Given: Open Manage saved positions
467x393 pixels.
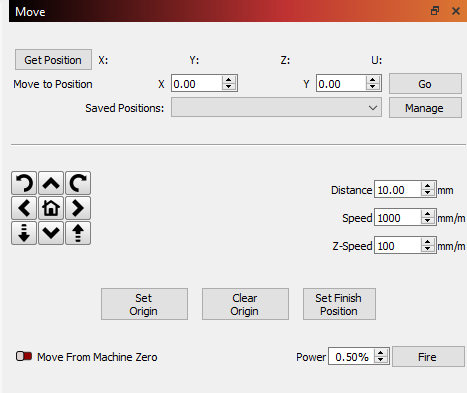Looking at the screenshot, I should (425, 108).
